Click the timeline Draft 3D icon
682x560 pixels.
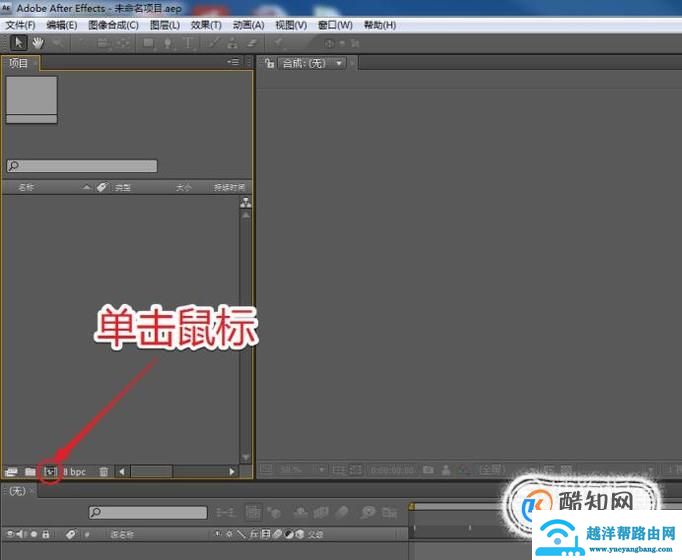(x=275, y=513)
